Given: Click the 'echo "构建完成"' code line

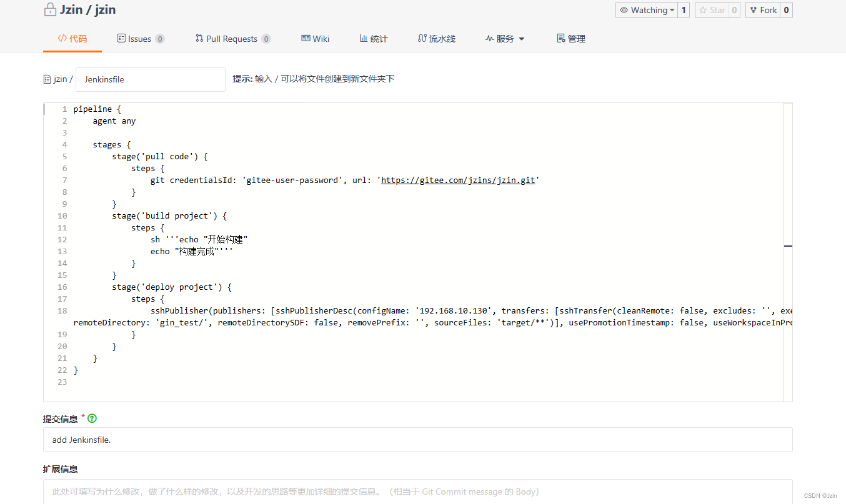Looking at the screenshot, I should point(192,252).
